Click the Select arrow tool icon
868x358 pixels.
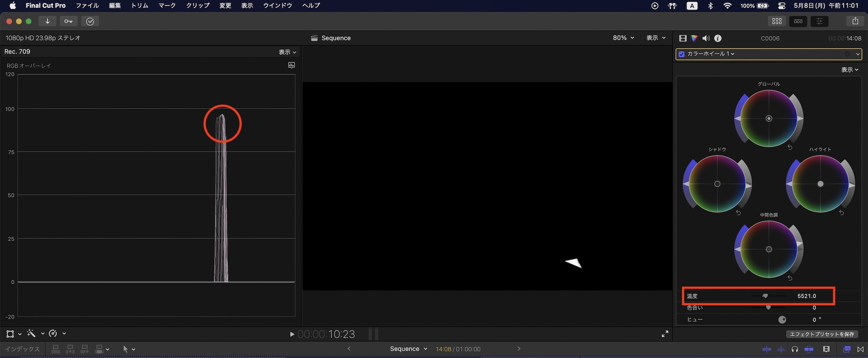tap(125, 349)
